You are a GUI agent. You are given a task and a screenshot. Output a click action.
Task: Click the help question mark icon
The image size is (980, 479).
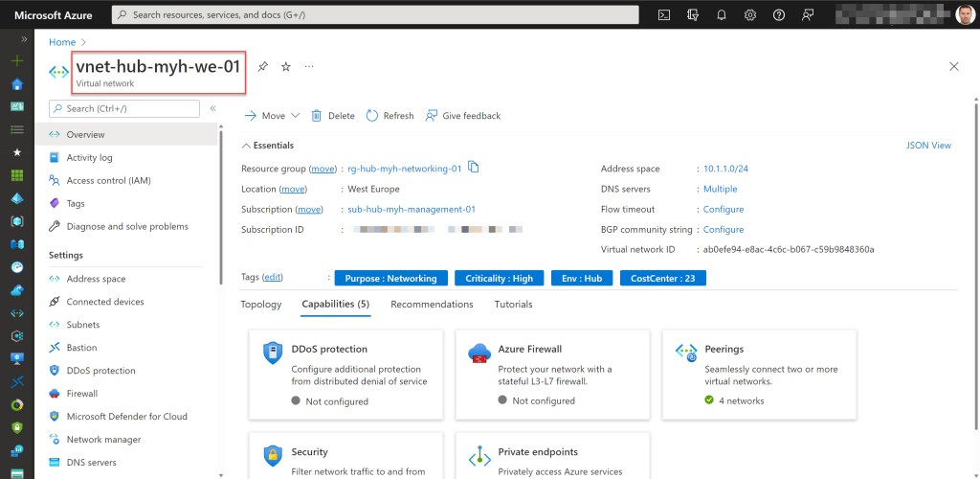pos(779,14)
